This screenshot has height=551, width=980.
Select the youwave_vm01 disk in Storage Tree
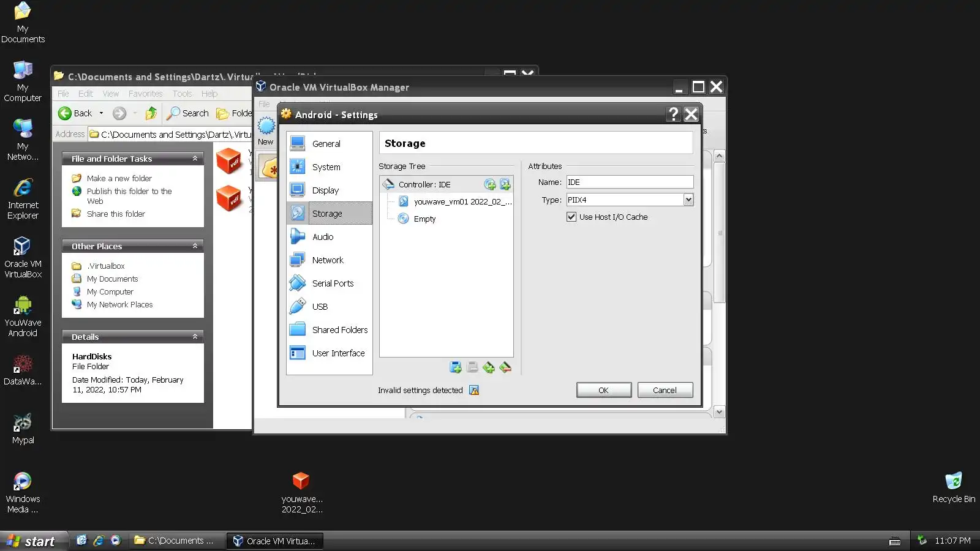pos(462,201)
